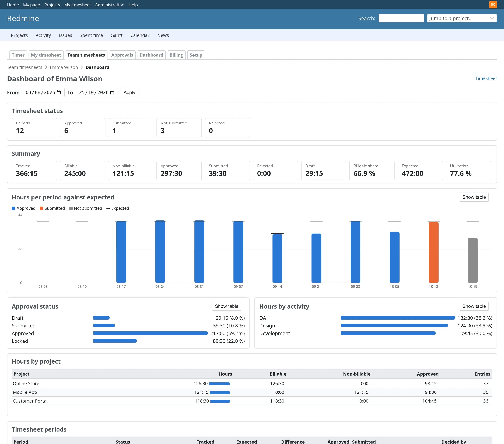Switch to the Timer tab
The height and width of the screenshot is (444, 504).
18,55
